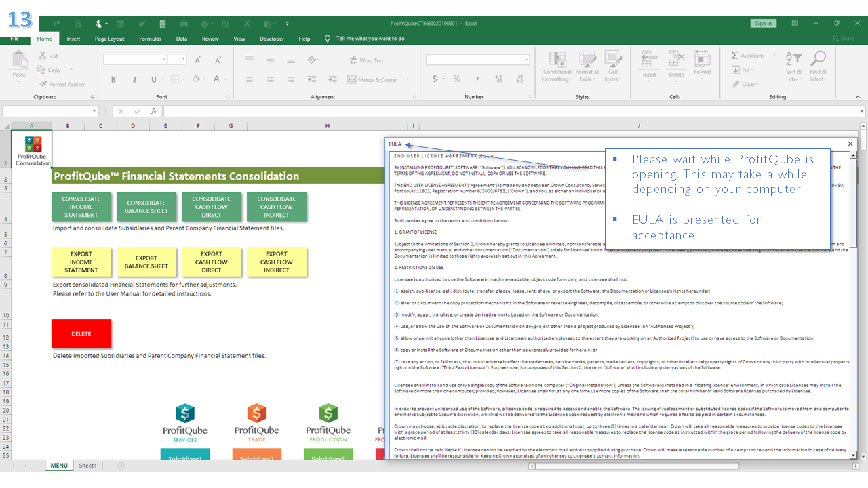Viewport: 868px width, 488px height.
Task: Click the CONSOLIDATE BALANCE SHEET button
Action: [x=146, y=207]
